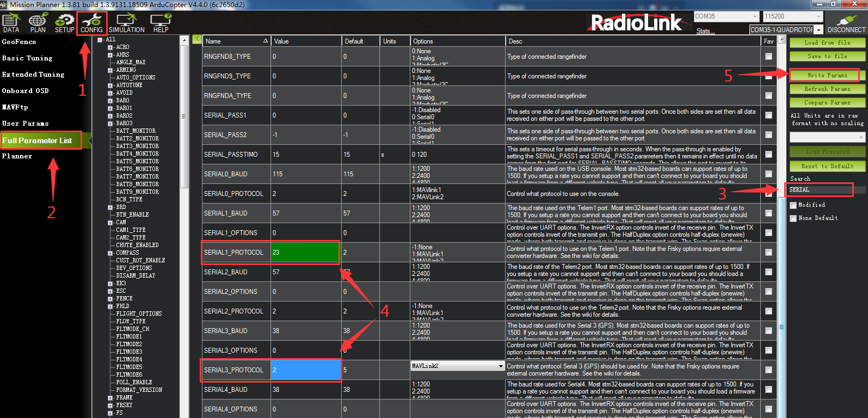Click the Compare Params button
This screenshot has height=418, width=868.
coord(827,102)
